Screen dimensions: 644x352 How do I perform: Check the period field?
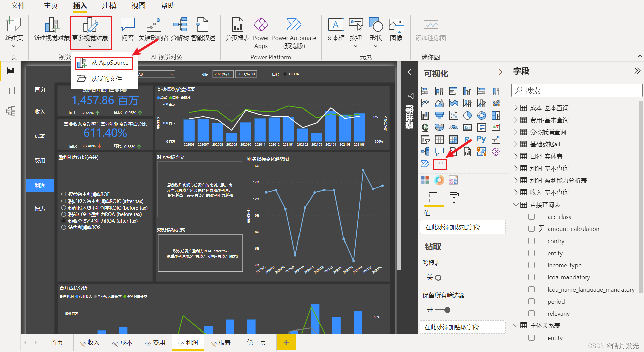pos(532,302)
